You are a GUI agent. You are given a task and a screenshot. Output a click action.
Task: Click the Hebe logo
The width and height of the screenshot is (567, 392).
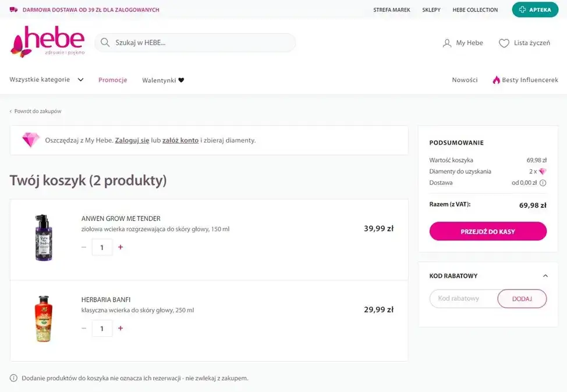[x=47, y=42]
